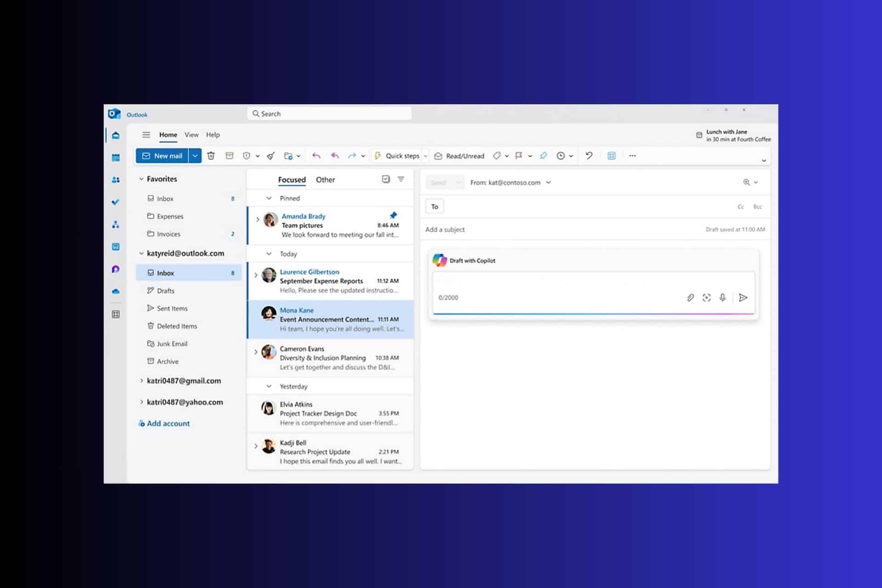Collapse the Favorites section
Image resolution: width=882 pixels, height=588 pixels.
141,179
